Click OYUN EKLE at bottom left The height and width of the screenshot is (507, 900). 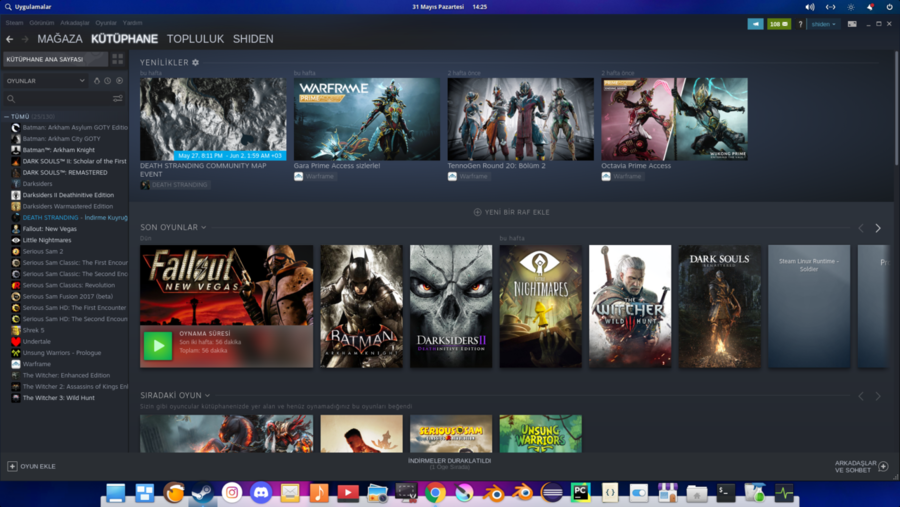[32, 466]
